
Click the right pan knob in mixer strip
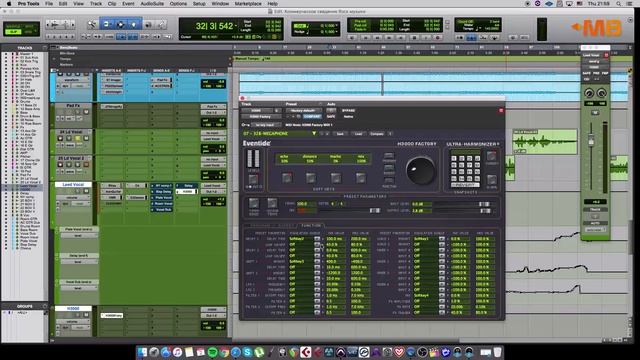[x=602, y=93]
